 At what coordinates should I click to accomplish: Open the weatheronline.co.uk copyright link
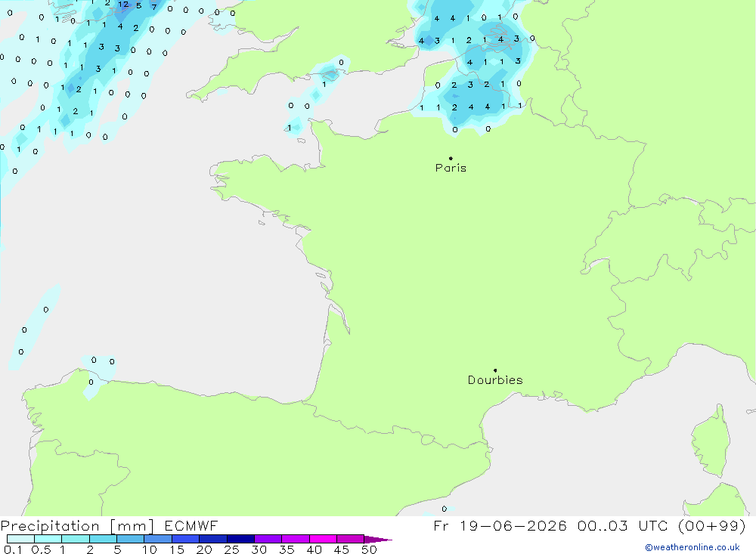coord(692,547)
